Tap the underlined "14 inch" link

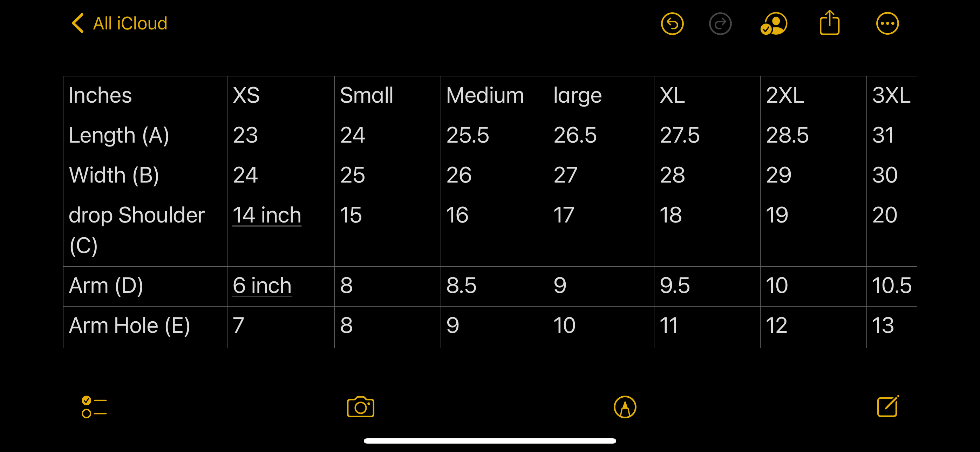click(x=267, y=215)
